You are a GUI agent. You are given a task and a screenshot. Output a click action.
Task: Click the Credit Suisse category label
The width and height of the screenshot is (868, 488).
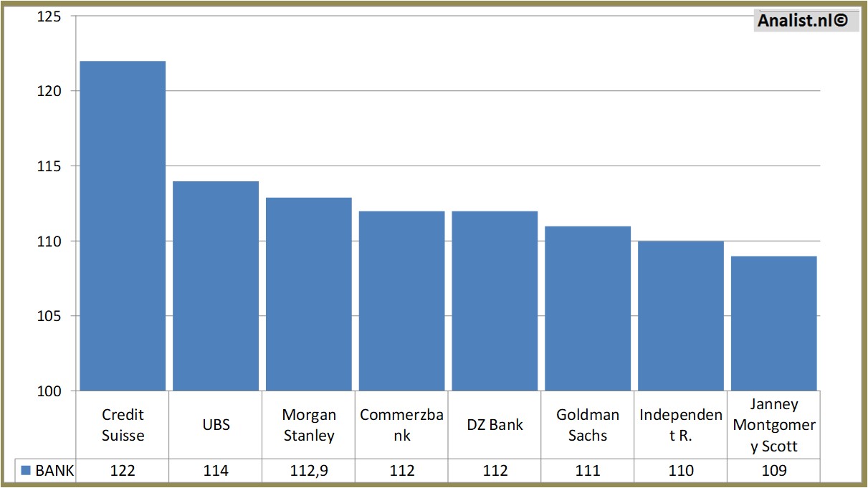pyautogui.click(x=123, y=425)
